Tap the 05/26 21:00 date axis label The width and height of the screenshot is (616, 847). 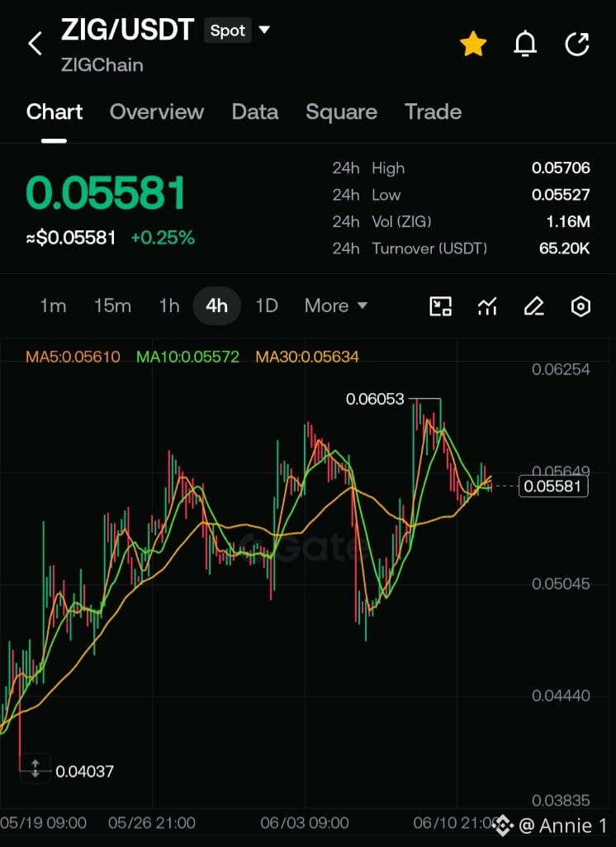[152, 823]
